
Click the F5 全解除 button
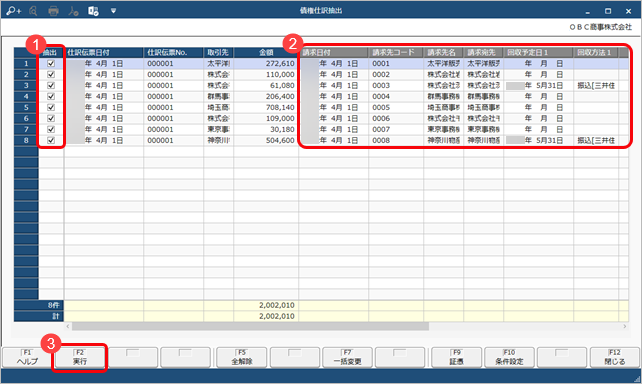pyautogui.click(x=242, y=357)
